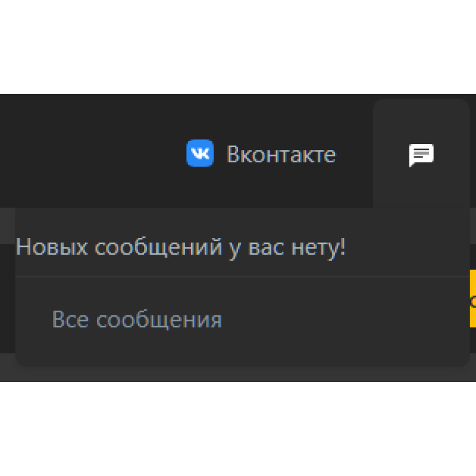Click the gray bar beneath the messages dropdown
The width and height of the screenshot is (476, 476).
pyautogui.click(x=238, y=374)
